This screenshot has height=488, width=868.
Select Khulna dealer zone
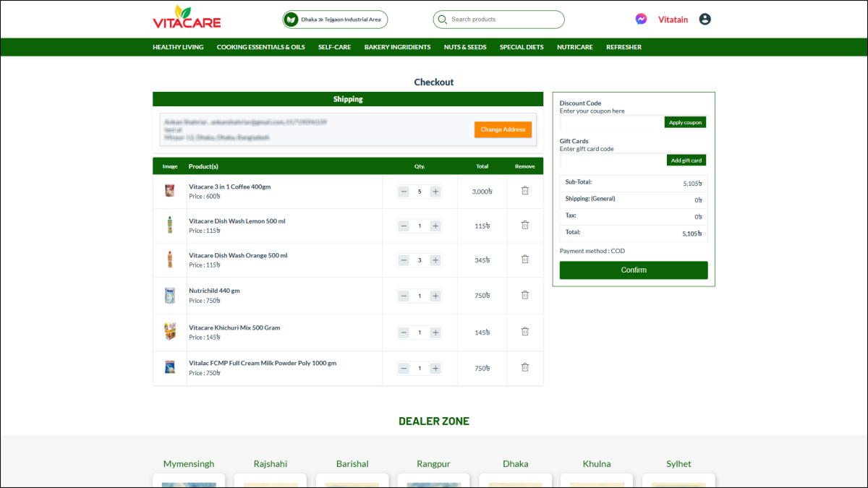[597, 463]
